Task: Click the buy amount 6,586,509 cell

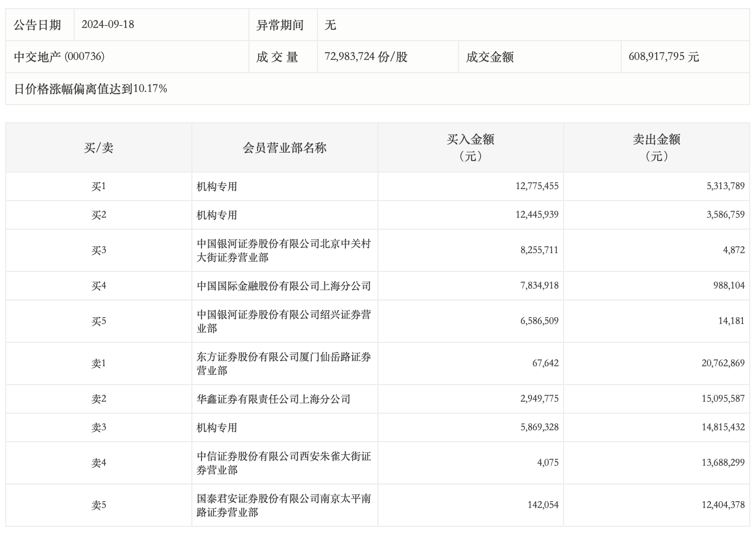Action: coord(539,321)
